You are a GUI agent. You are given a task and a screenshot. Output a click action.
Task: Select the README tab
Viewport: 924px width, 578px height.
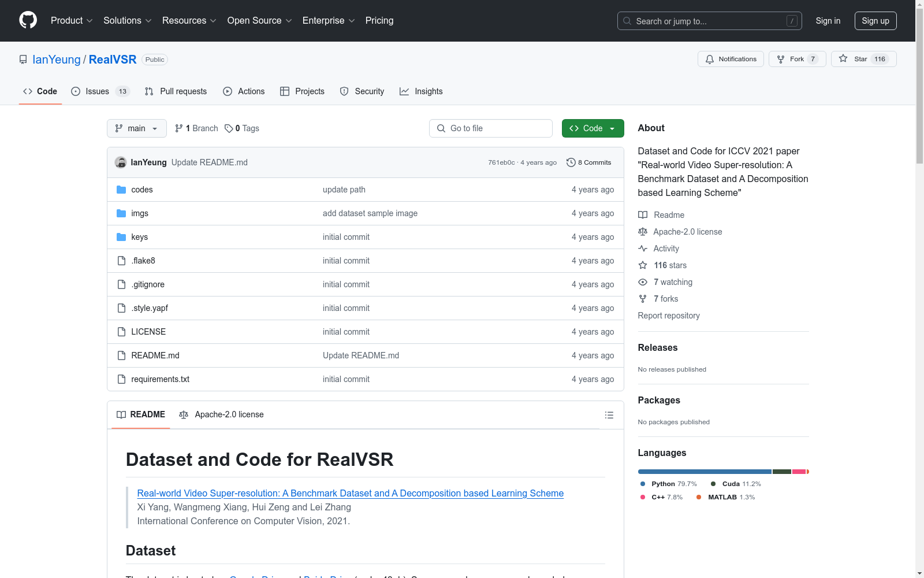click(x=141, y=414)
